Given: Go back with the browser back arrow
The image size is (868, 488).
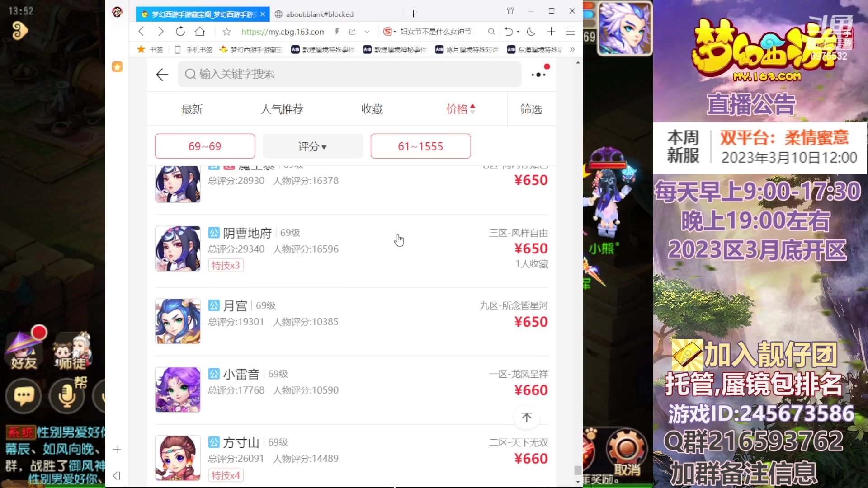Looking at the screenshot, I should click(141, 31).
